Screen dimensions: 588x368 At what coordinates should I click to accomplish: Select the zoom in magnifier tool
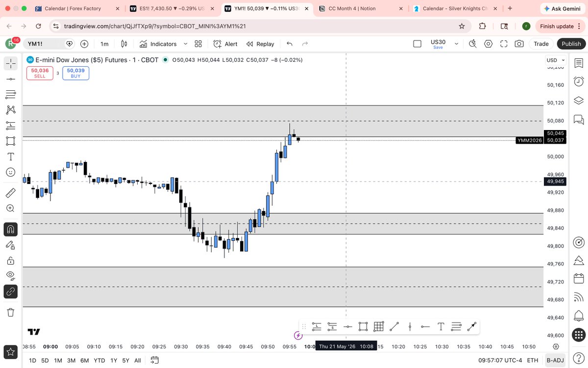pyautogui.click(x=10, y=208)
